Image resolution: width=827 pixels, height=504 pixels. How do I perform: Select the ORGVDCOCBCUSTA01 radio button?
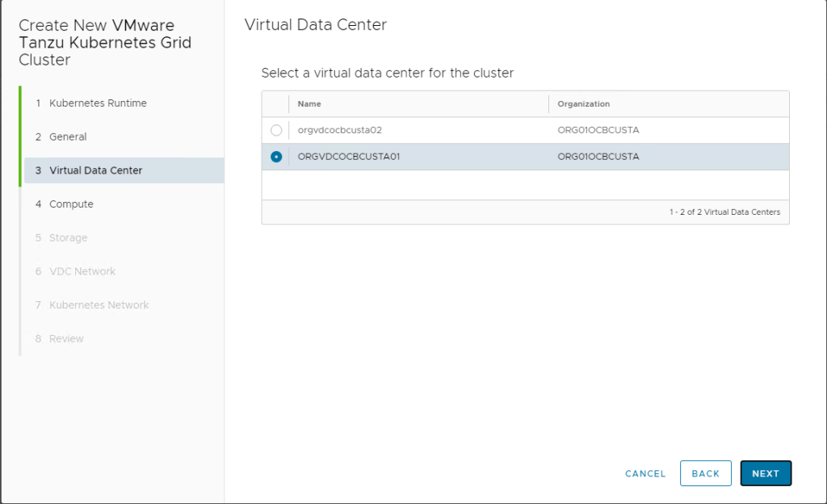(276, 157)
